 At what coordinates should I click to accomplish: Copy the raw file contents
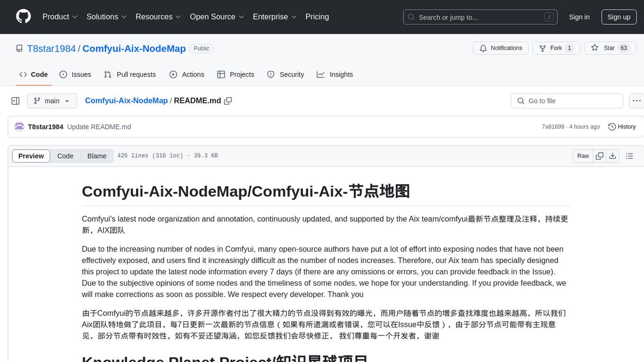tap(599, 156)
